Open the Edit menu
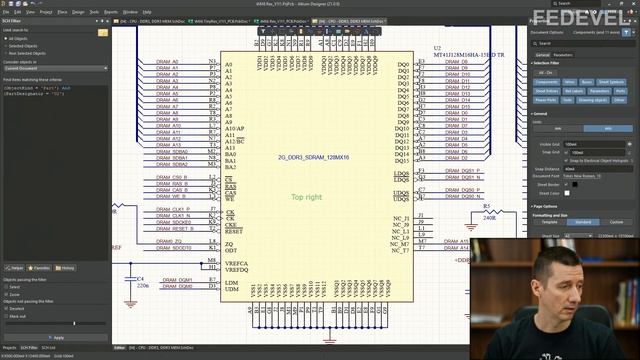 (x=18, y=12)
